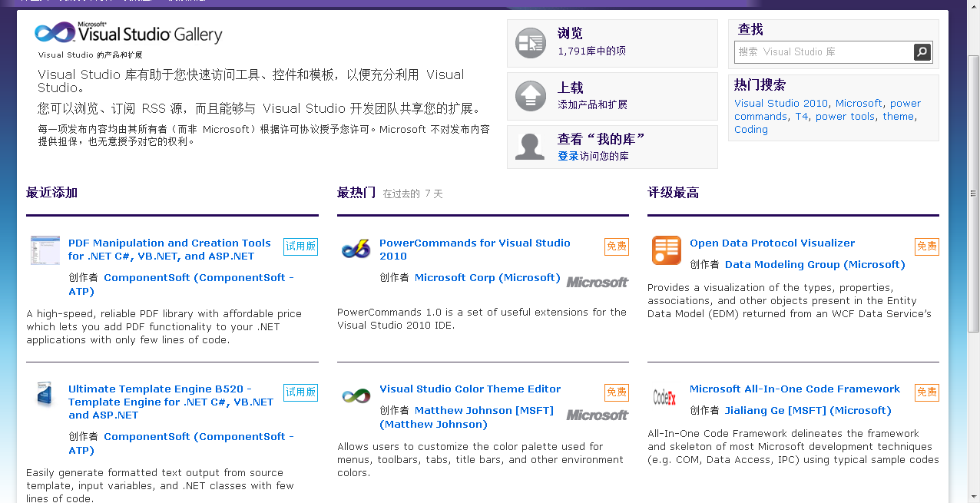Click 试用版 badge on PDF Manipulation tools

(300, 247)
